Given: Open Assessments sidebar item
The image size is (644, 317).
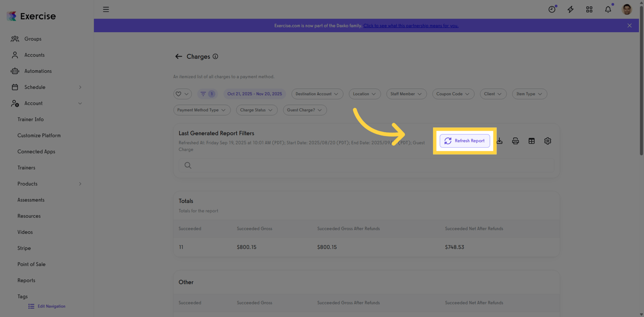Looking at the screenshot, I should [x=31, y=200].
